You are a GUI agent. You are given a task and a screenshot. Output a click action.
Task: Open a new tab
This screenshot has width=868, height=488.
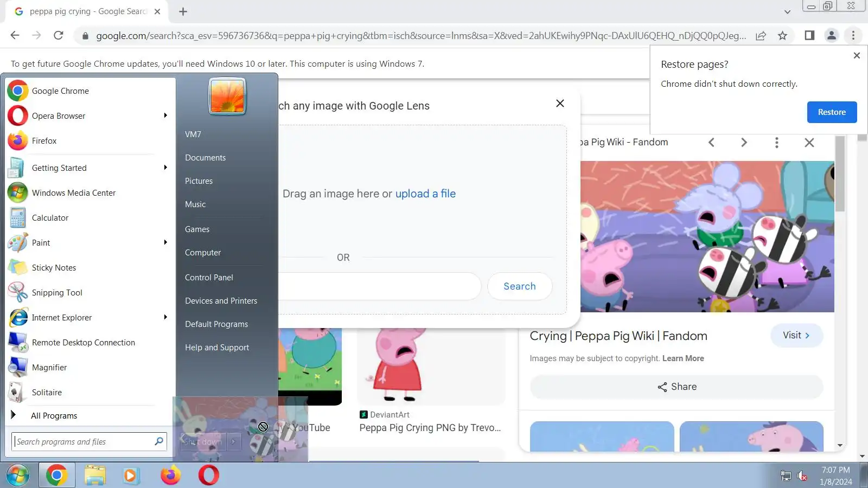[x=183, y=11]
